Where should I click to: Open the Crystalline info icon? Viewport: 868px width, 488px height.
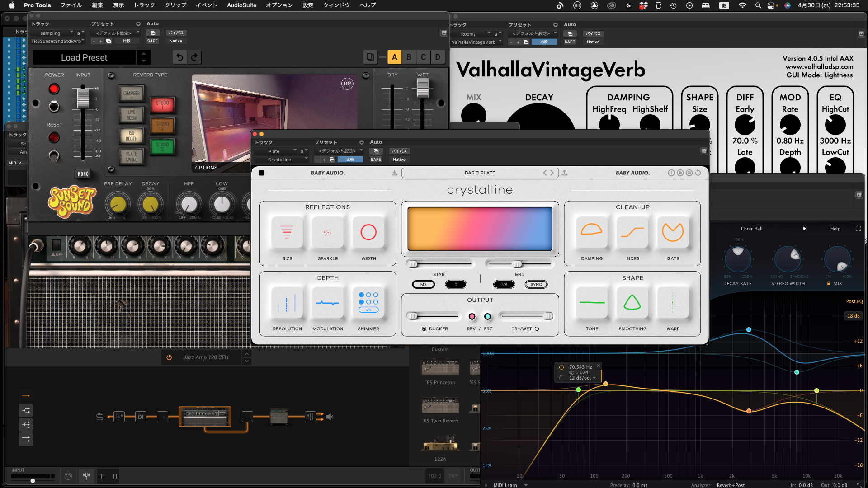tap(671, 173)
